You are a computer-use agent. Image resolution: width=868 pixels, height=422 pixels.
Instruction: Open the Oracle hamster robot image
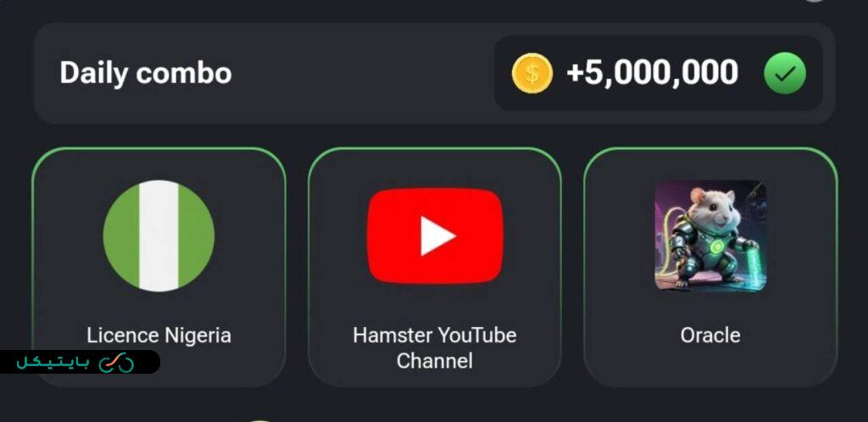click(711, 236)
